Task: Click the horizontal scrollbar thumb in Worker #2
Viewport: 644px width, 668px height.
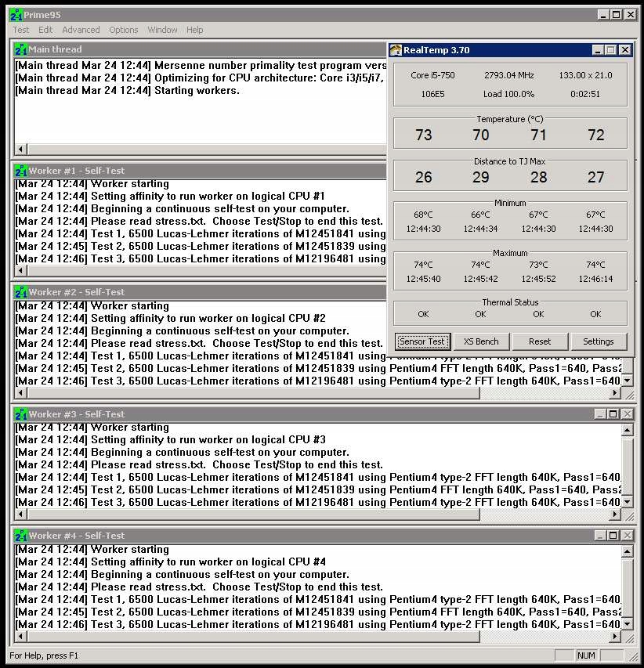Action: coord(253,392)
